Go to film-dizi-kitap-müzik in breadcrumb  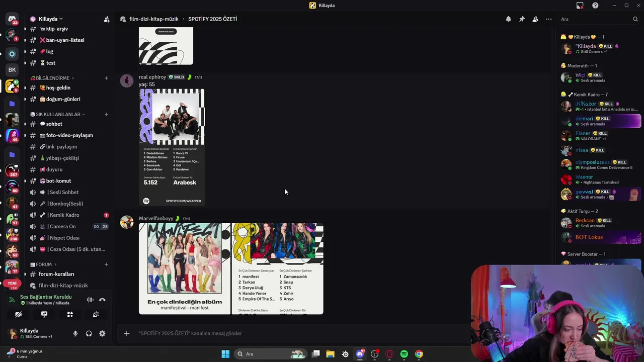pyautogui.click(x=153, y=19)
